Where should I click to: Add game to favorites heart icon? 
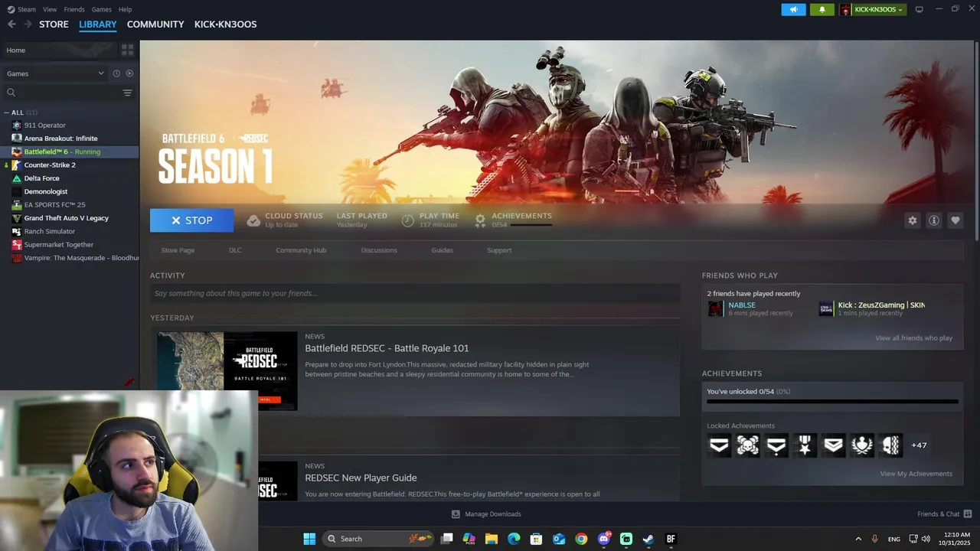point(955,220)
